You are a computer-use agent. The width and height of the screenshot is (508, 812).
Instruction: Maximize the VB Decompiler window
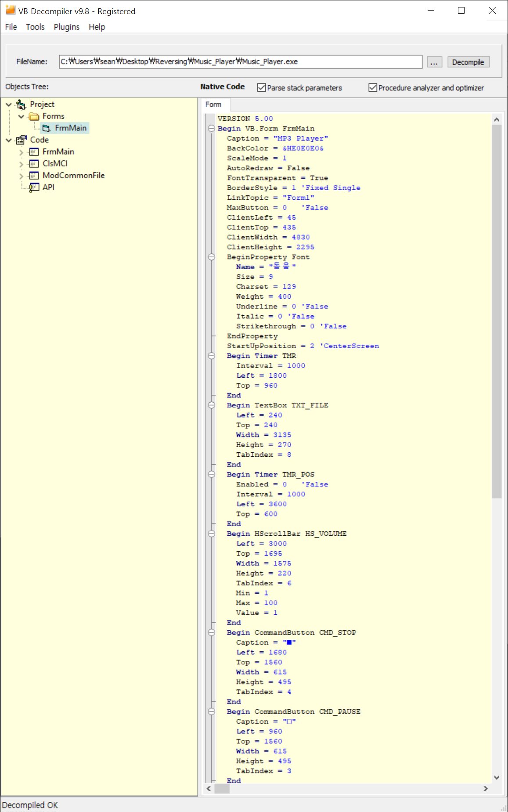461,11
